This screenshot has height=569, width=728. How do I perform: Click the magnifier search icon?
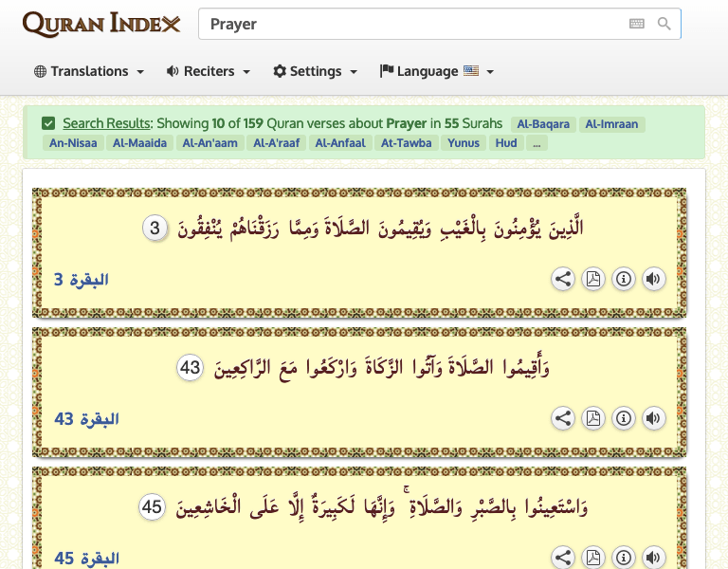point(664,24)
